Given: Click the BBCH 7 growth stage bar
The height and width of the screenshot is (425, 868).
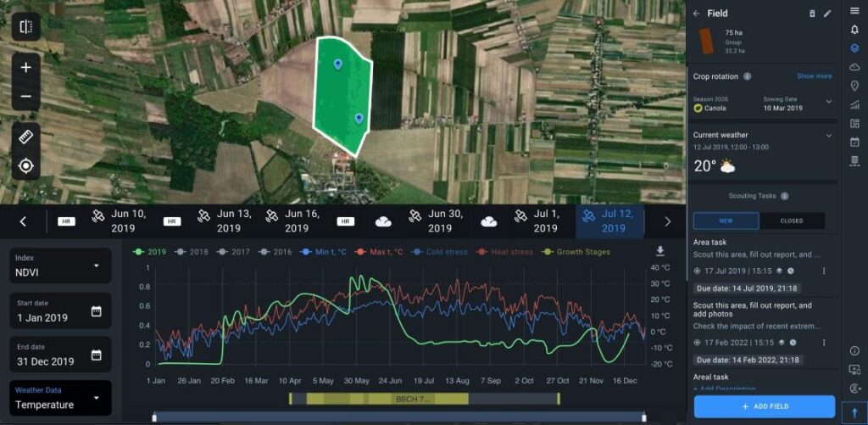Looking at the screenshot, I should pyautogui.click(x=413, y=399).
